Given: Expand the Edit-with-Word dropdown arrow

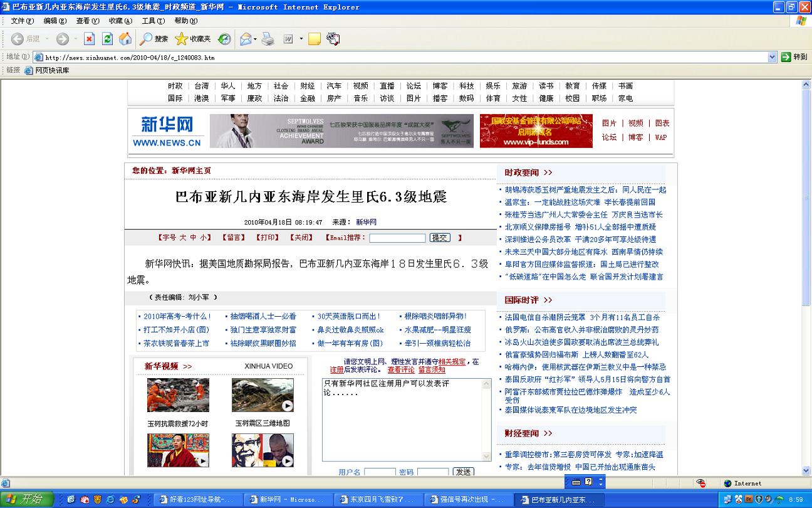Looking at the screenshot, I should click(301, 39).
